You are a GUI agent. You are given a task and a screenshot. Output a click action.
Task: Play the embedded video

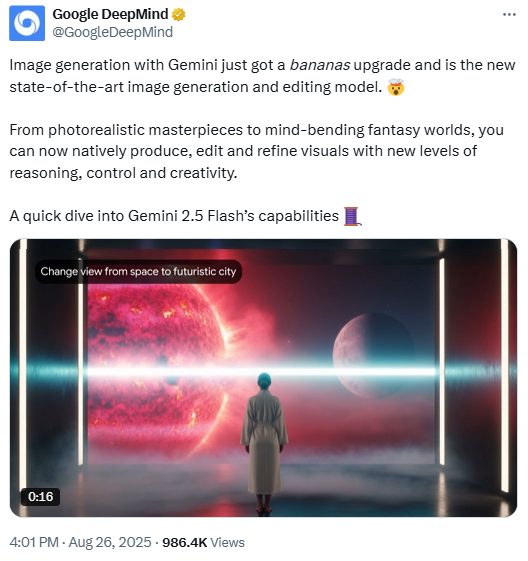coord(263,378)
